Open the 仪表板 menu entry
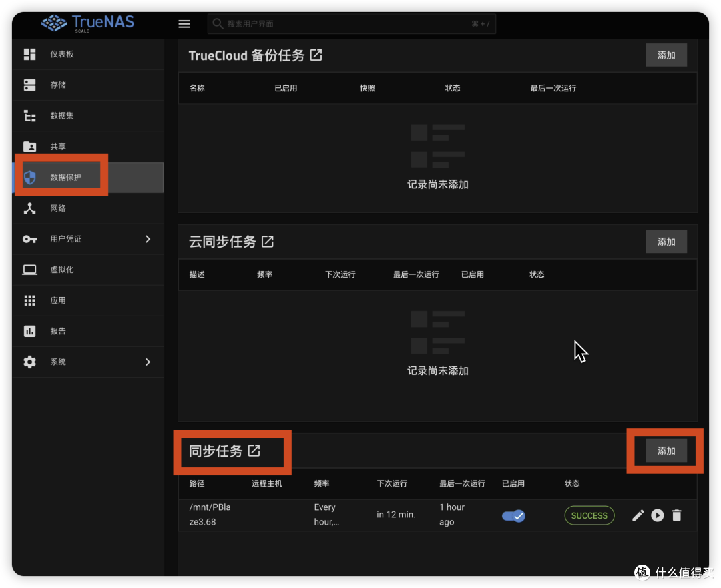This screenshot has height=588, width=721. tap(88, 54)
